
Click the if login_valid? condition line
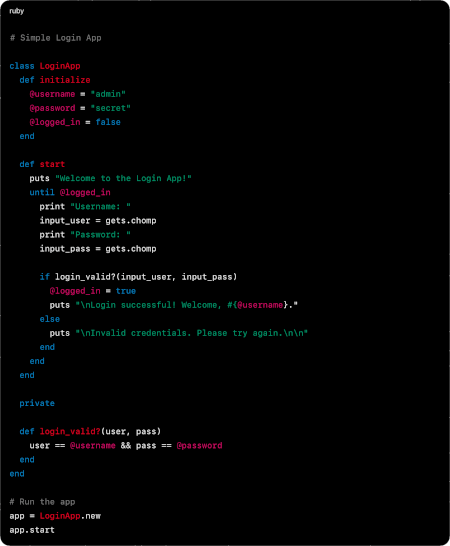[138, 277]
